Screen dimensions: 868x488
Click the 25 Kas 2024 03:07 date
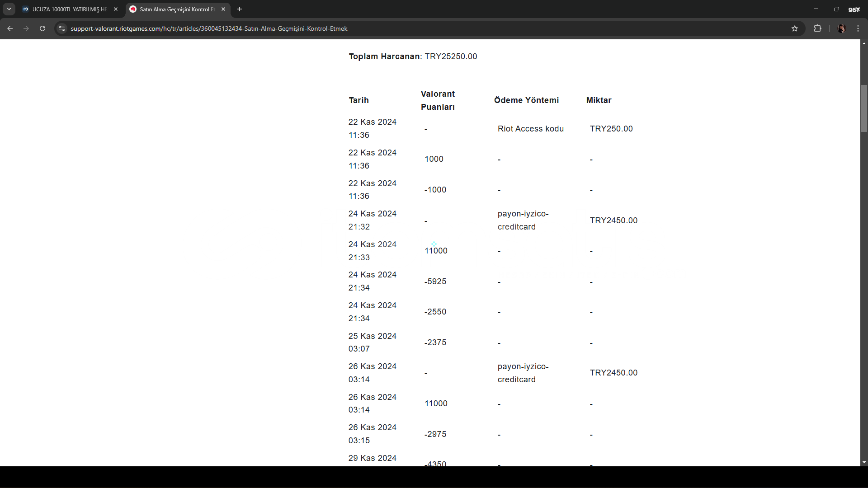373,343
